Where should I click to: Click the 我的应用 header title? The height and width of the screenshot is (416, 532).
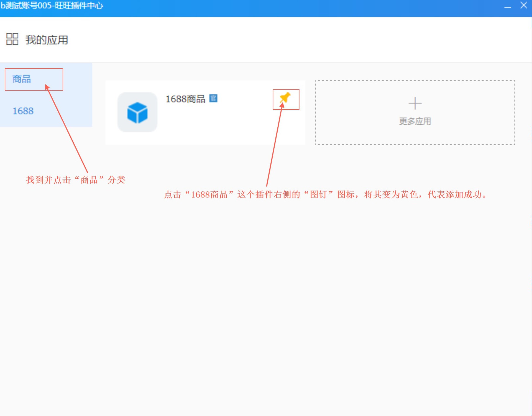pos(47,40)
